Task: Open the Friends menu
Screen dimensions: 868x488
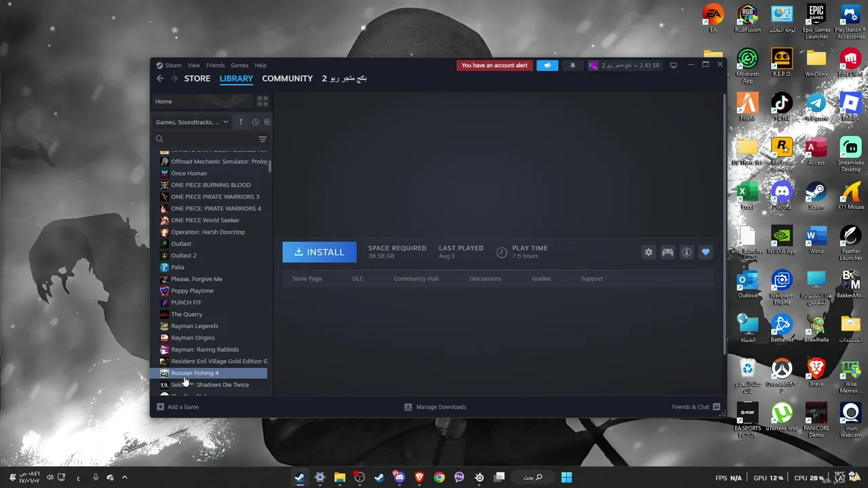Action: tap(216, 66)
